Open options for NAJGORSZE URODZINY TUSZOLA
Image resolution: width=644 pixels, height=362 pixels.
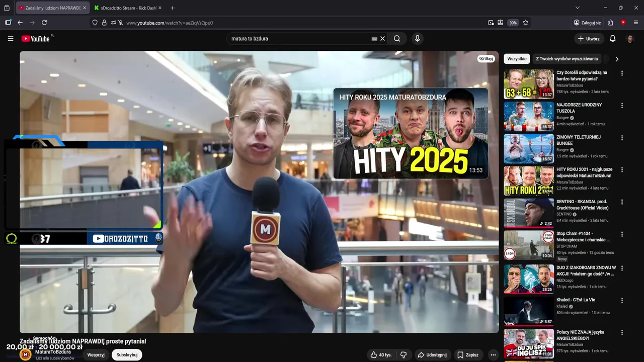622,106
